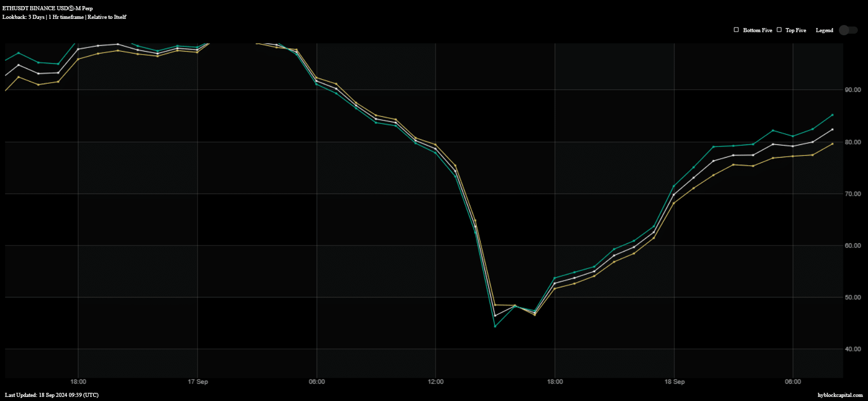
Task: Click the 50.00 y-axis label
Action: 853,297
